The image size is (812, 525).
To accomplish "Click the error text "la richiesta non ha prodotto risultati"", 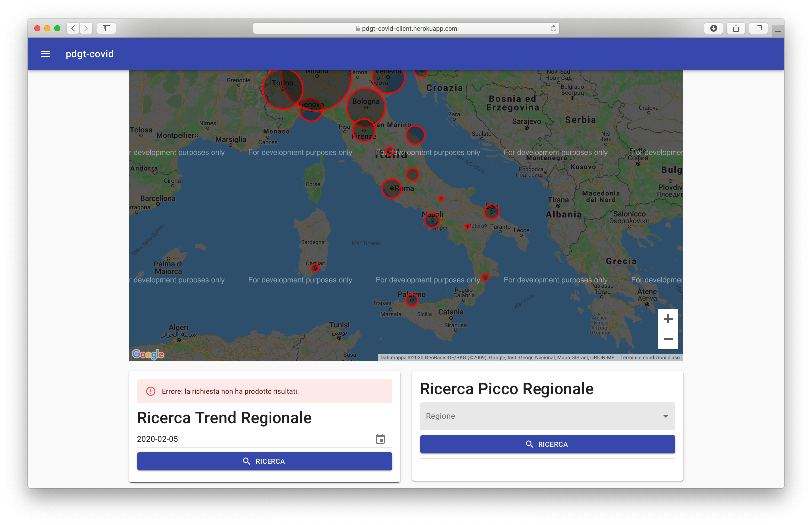I will click(242, 391).
